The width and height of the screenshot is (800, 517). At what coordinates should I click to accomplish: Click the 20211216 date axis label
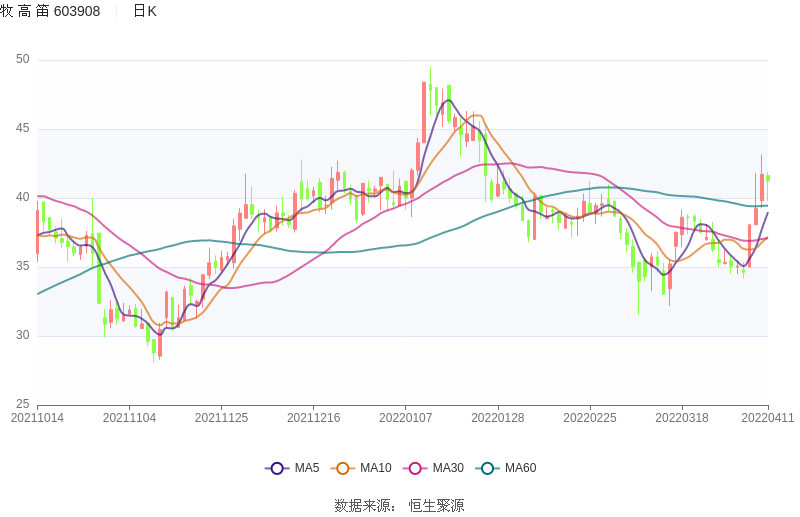click(x=313, y=417)
